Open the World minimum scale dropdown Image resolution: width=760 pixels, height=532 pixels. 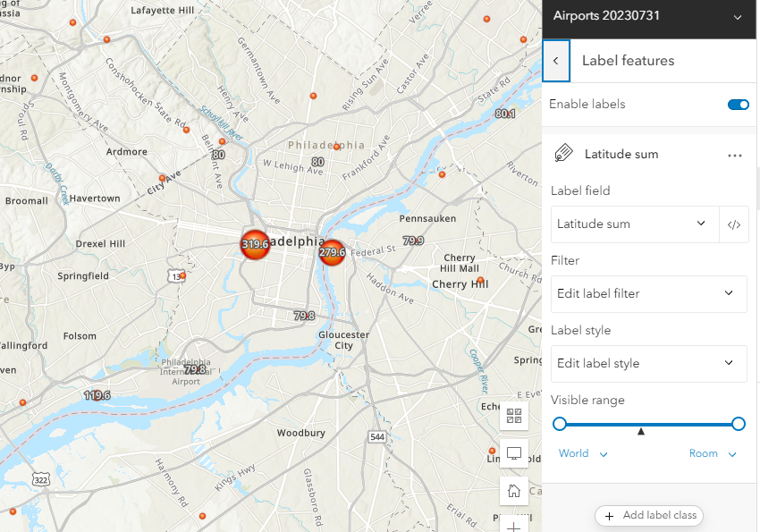coord(583,453)
